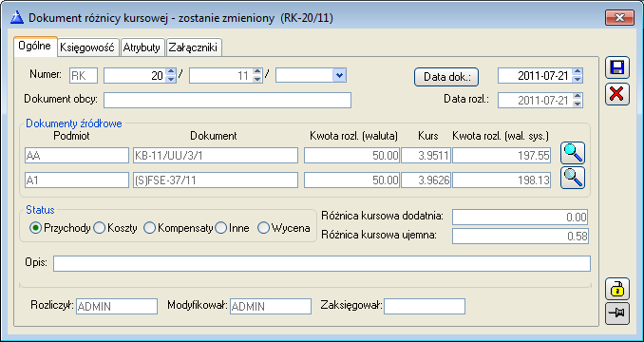Screen dimensions: 644x342
Task: Click the year field showing 11
Action: point(220,76)
